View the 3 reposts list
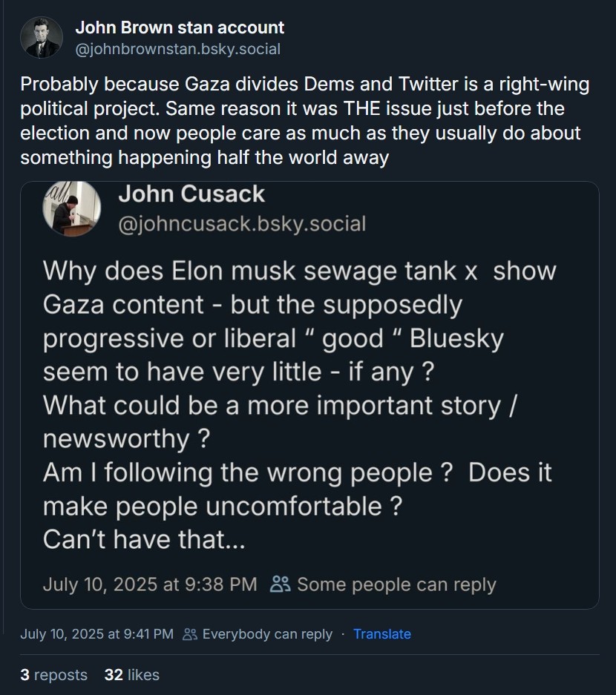 pos(53,675)
